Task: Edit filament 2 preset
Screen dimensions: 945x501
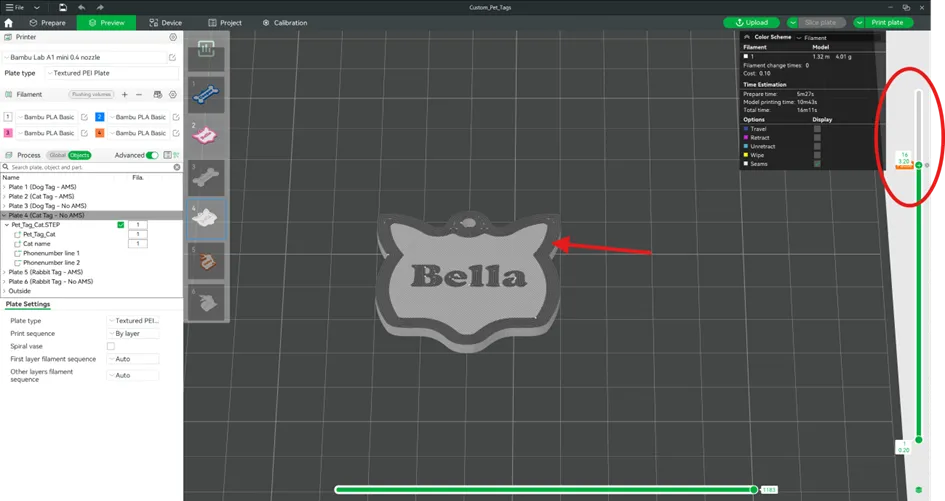Action: [x=176, y=117]
